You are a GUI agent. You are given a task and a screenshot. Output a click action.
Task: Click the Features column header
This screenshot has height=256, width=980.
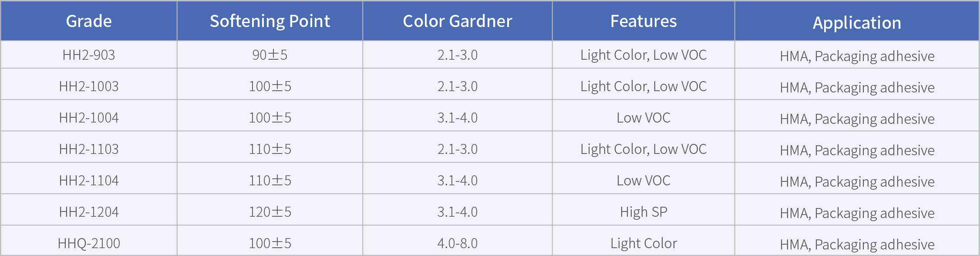tap(643, 21)
